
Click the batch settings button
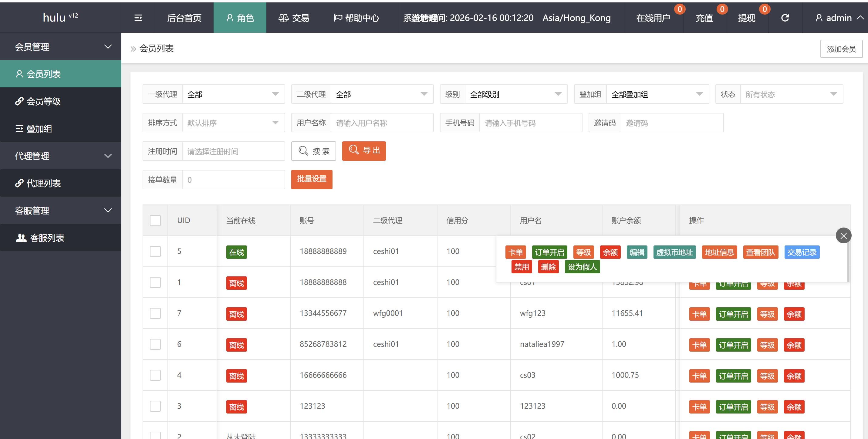312,179
